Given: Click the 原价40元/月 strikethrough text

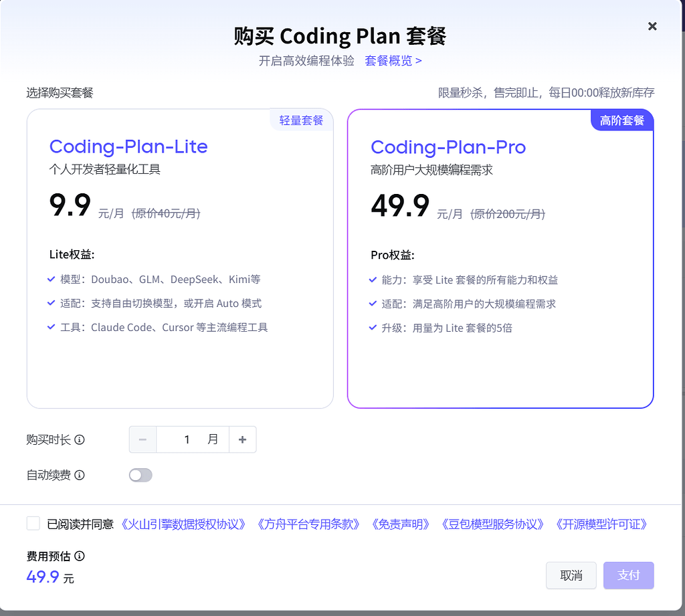Looking at the screenshot, I should (166, 213).
